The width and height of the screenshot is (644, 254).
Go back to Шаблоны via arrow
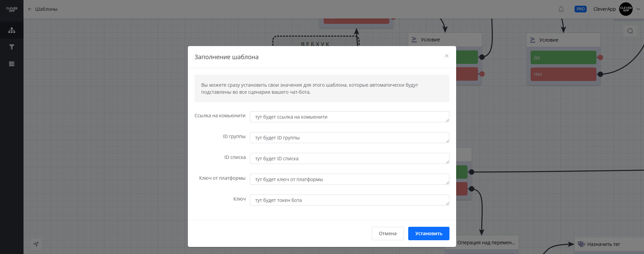click(x=30, y=9)
